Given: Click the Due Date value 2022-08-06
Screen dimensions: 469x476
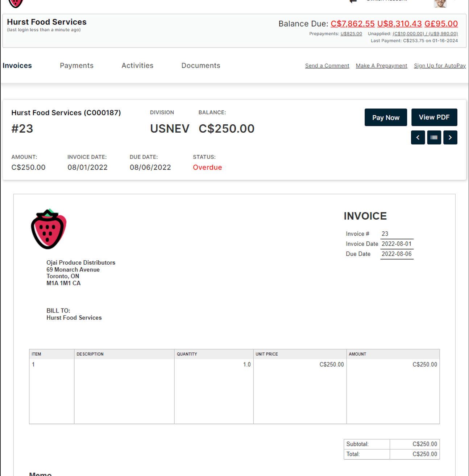Looking at the screenshot, I should click(x=397, y=254).
